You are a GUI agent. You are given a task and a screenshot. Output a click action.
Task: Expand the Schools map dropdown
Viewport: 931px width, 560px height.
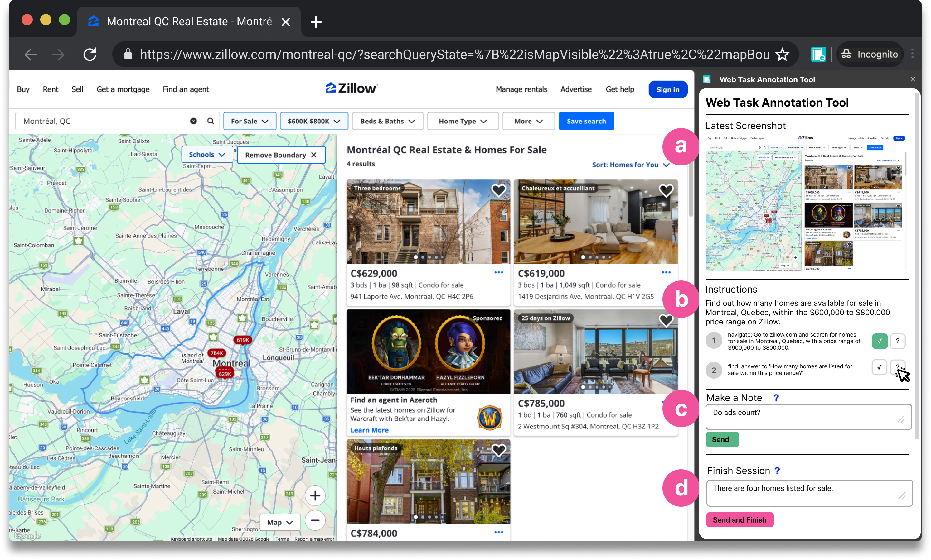pyautogui.click(x=207, y=155)
